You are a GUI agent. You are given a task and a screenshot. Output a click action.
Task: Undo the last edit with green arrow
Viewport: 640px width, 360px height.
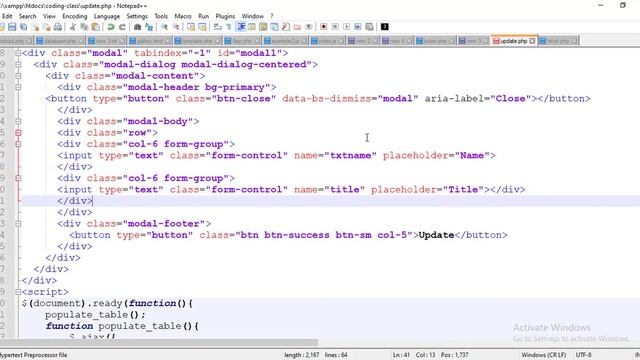[x=111, y=27]
